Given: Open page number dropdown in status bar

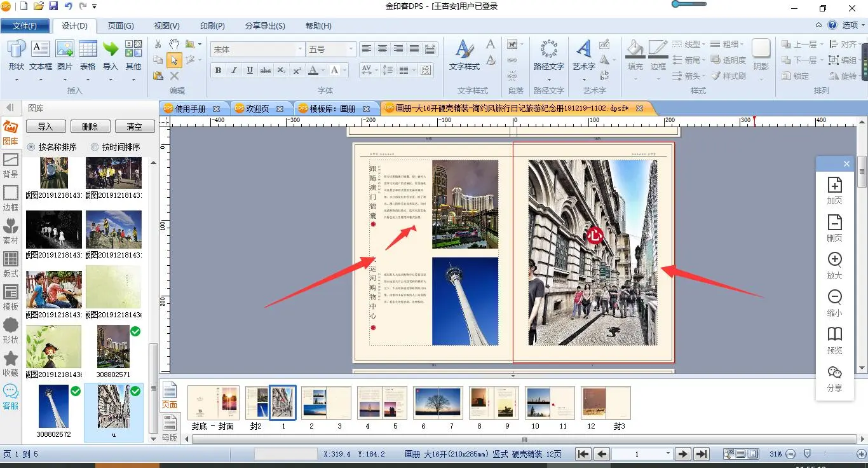Looking at the screenshot, I should pyautogui.click(x=667, y=454).
